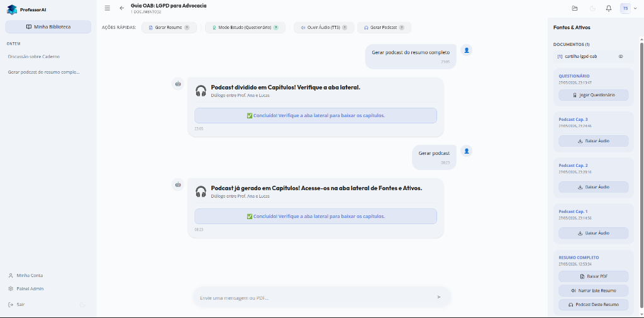This screenshot has height=318, width=644.
Task: Expand the account dropdown chevron beside TS
Action: click(x=635, y=8)
